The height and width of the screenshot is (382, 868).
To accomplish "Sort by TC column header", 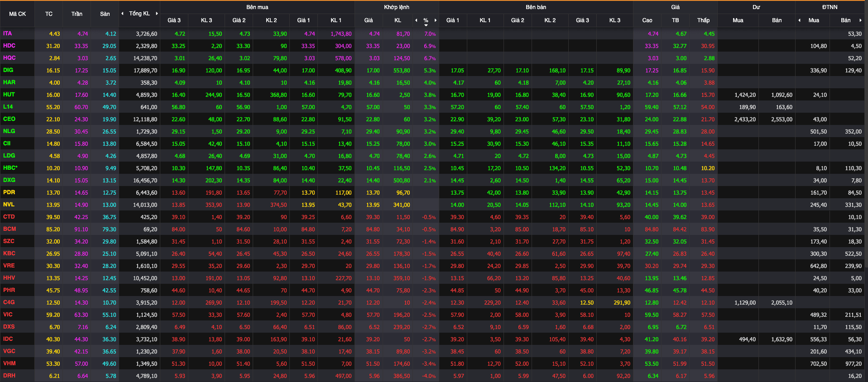I will tap(49, 14).
